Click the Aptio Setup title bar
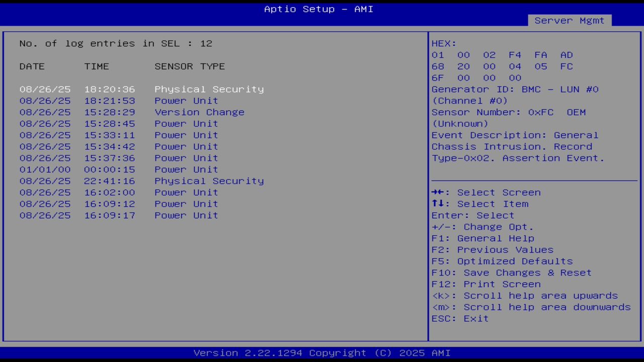 coord(318,9)
